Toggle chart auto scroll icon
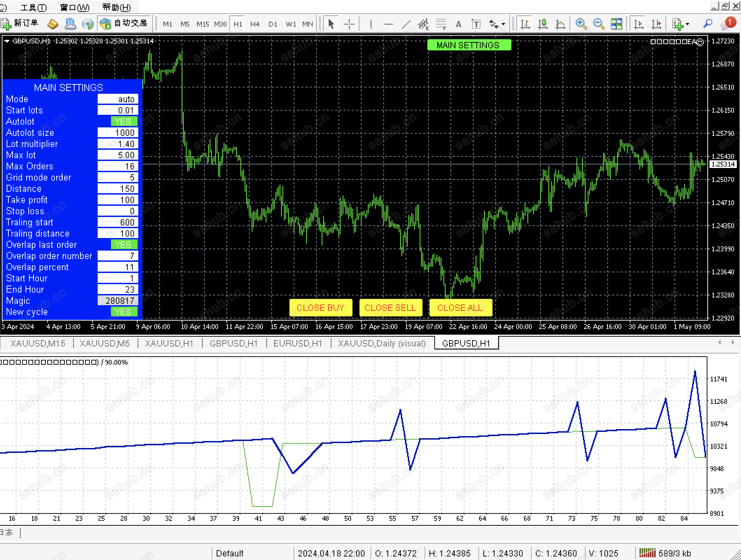The image size is (741, 560). pos(639,24)
